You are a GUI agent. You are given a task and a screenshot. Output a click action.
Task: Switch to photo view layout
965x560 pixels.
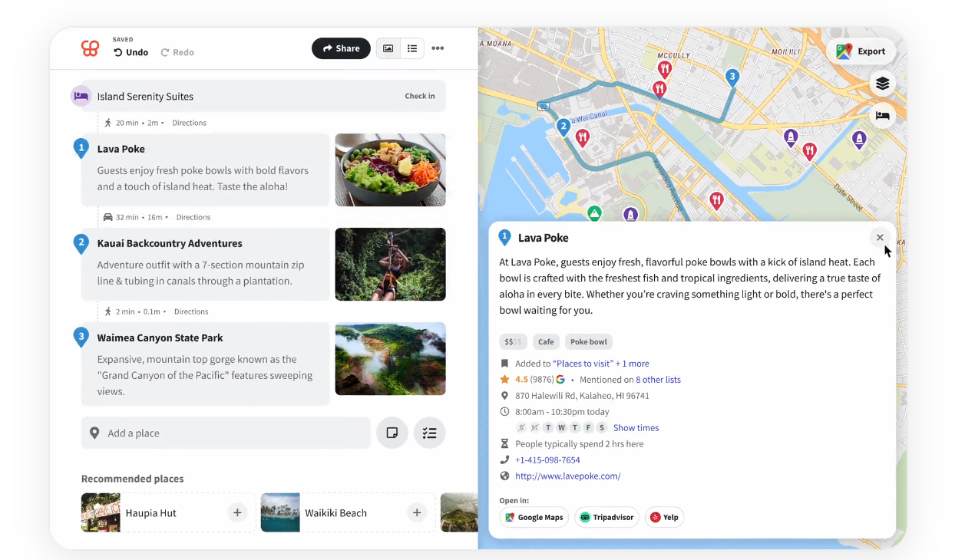click(388, 48)
